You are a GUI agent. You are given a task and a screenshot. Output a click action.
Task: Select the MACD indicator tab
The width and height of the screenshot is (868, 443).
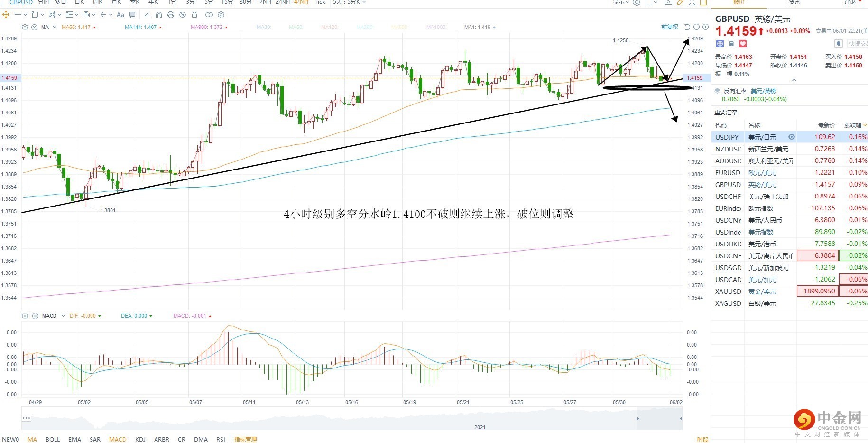point(118,439)
